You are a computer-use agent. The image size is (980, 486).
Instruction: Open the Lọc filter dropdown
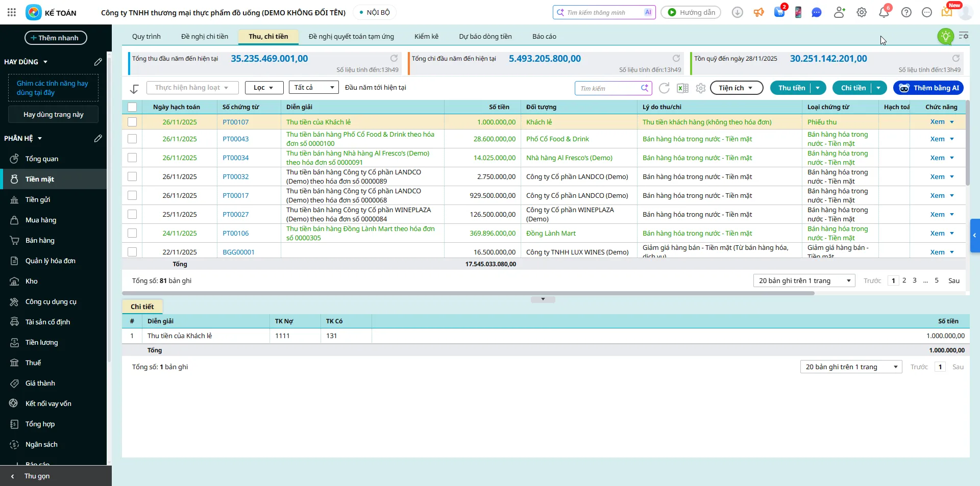point(263,88)
